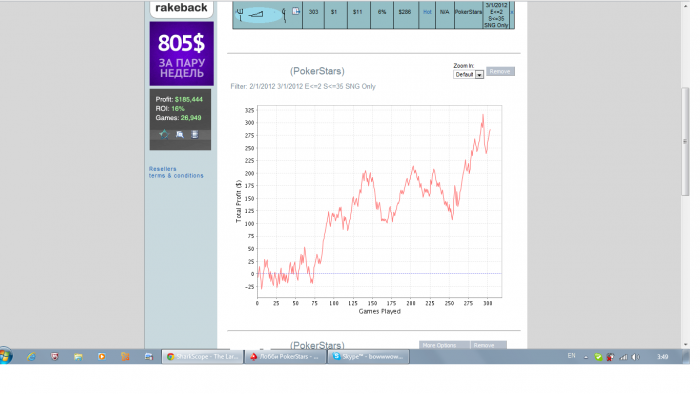Open the terms & conditions link

(x=176, y=176)
